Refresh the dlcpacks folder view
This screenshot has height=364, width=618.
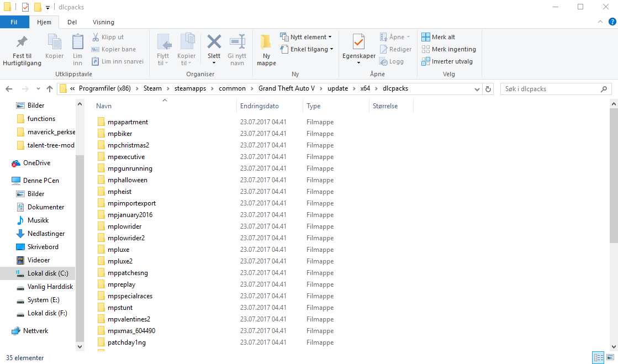click(488, 89)
